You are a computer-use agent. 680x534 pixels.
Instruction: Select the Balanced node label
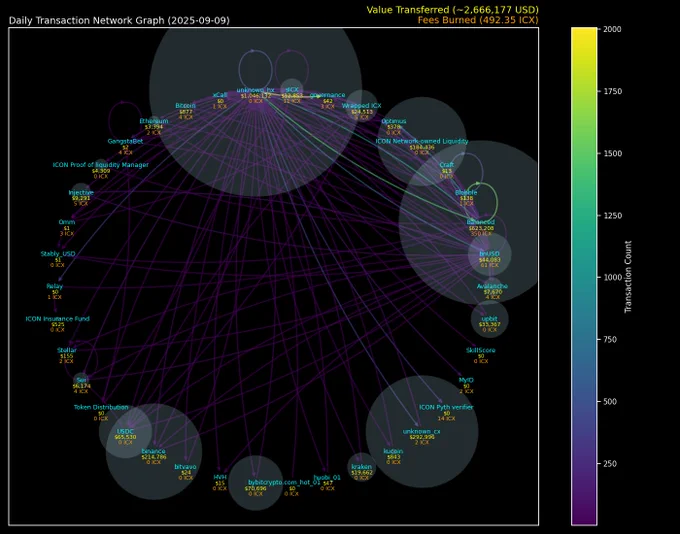click(481, 222)
